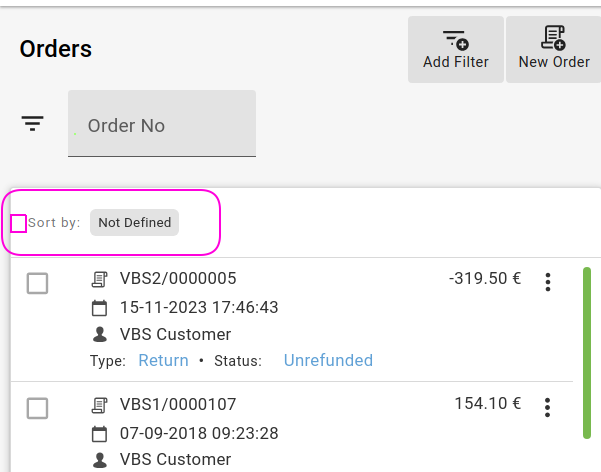Open three-dot menu for order VBS2/0000005
601x472 pixels.
tap(547, 282)
